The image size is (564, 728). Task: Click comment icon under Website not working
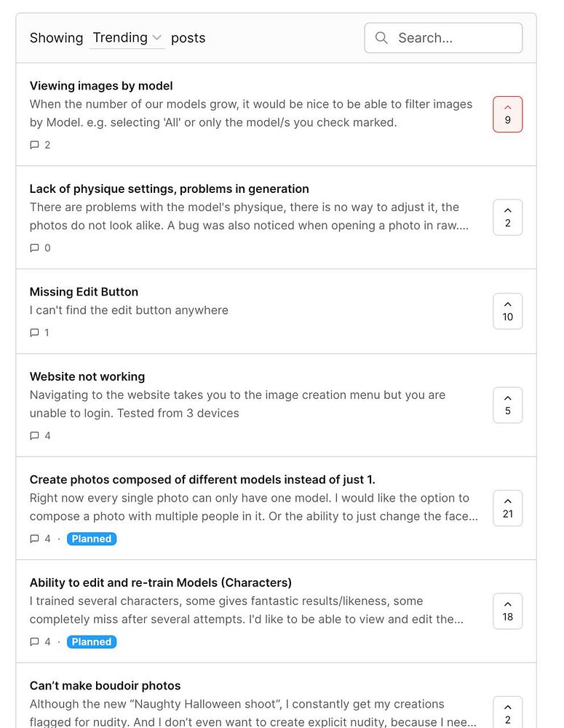click(34, 435)
